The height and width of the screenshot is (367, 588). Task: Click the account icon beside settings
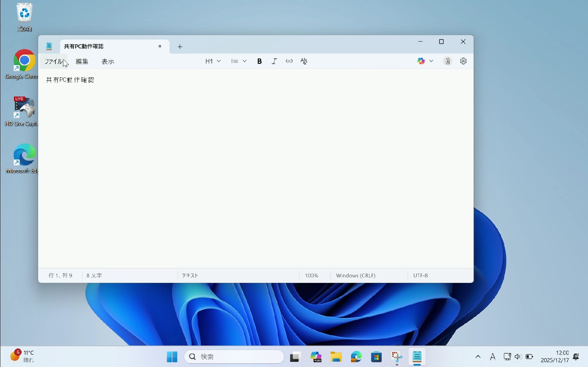pos(447,61)
